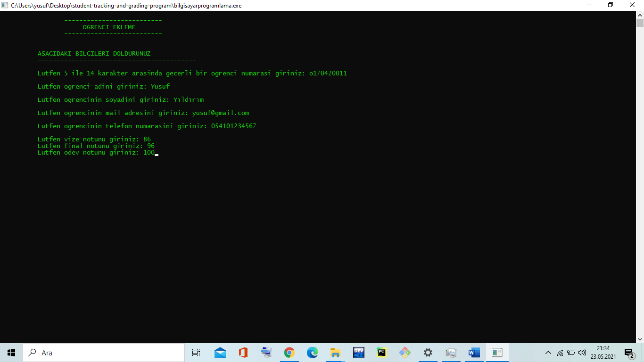Close the bilgisayarprogramlama.exe window

(x=633, y=5)
